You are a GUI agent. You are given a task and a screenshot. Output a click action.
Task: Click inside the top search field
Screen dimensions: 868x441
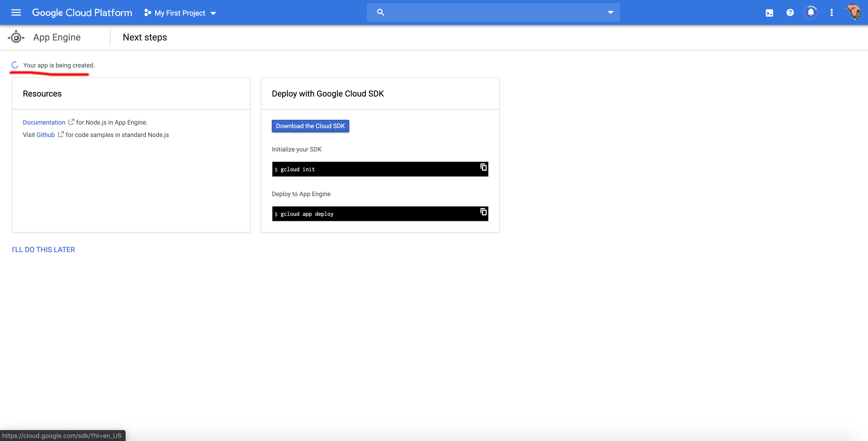click(x=492, y=12)
